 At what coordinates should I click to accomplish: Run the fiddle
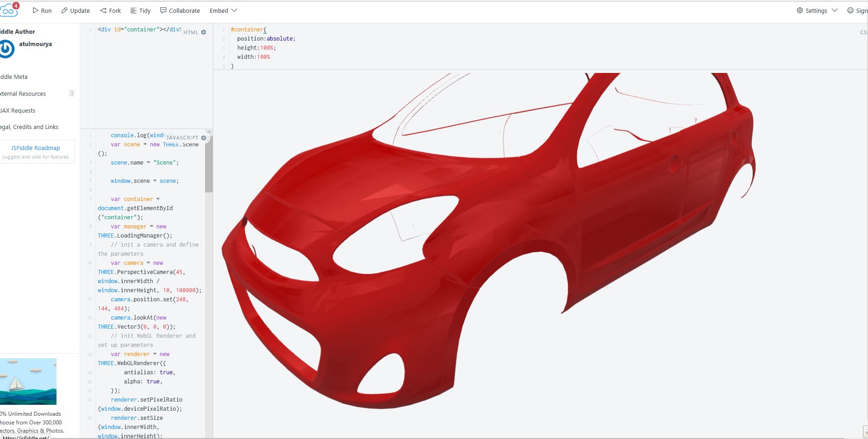(42, 10)
